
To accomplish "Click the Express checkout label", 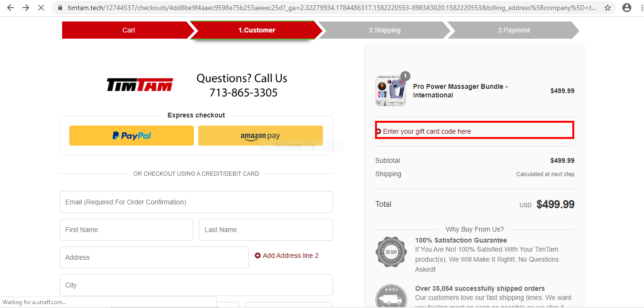I will [x=196, y=115].
